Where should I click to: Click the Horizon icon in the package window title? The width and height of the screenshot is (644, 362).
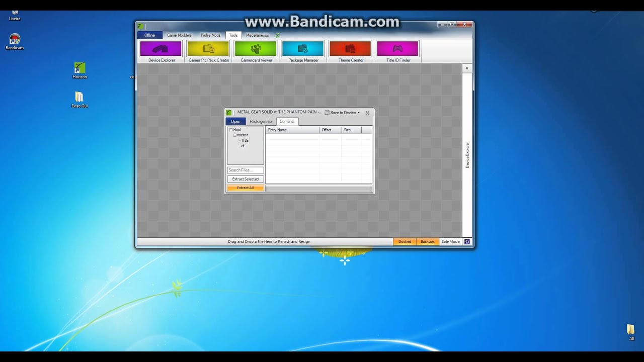click(x=229, y=113)
